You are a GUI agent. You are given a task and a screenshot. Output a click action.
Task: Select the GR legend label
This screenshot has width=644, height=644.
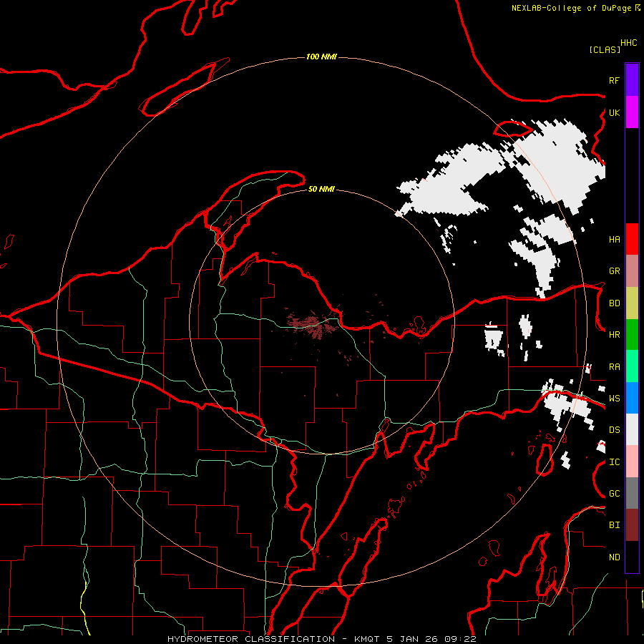(615, 271)
